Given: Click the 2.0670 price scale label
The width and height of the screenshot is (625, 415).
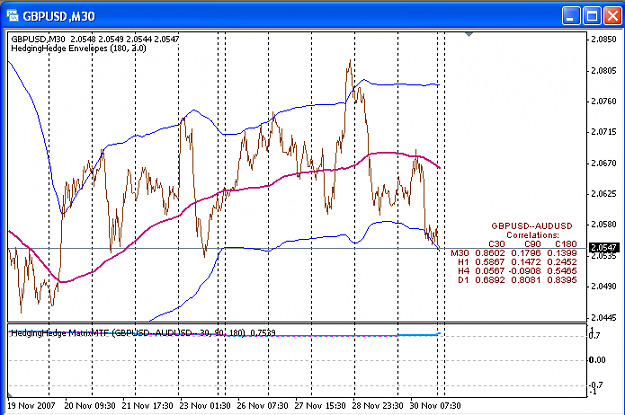Looking at the screenshot, I should tap(604, 163).
